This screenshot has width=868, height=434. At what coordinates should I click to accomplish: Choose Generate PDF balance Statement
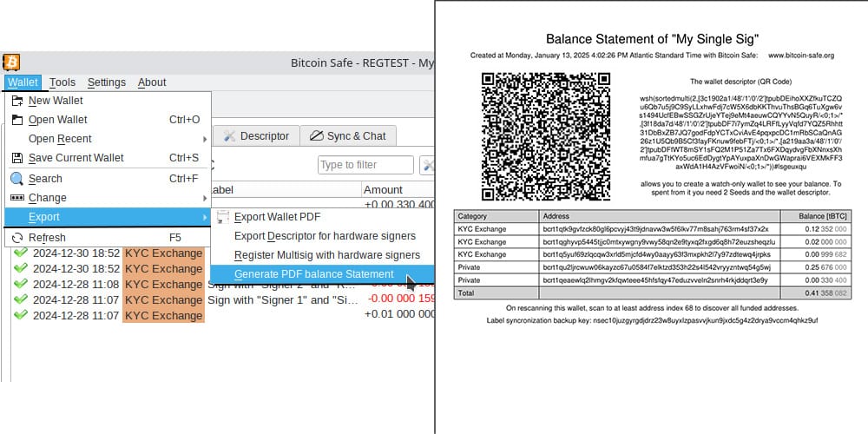[323, 274]
